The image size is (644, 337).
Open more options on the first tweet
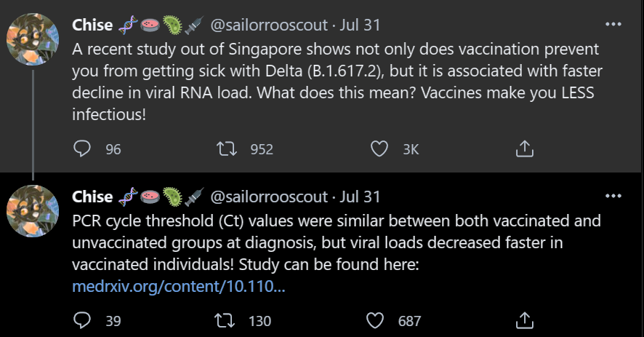613,24
